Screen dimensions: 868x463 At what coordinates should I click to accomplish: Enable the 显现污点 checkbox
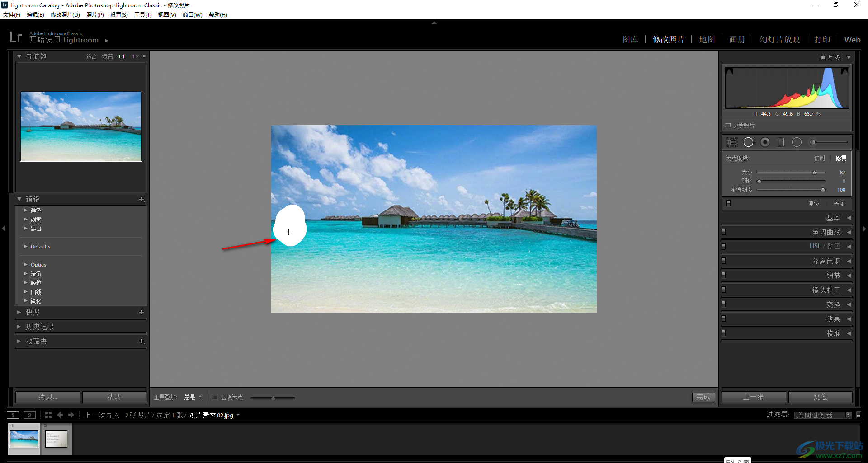click(215, 397)
